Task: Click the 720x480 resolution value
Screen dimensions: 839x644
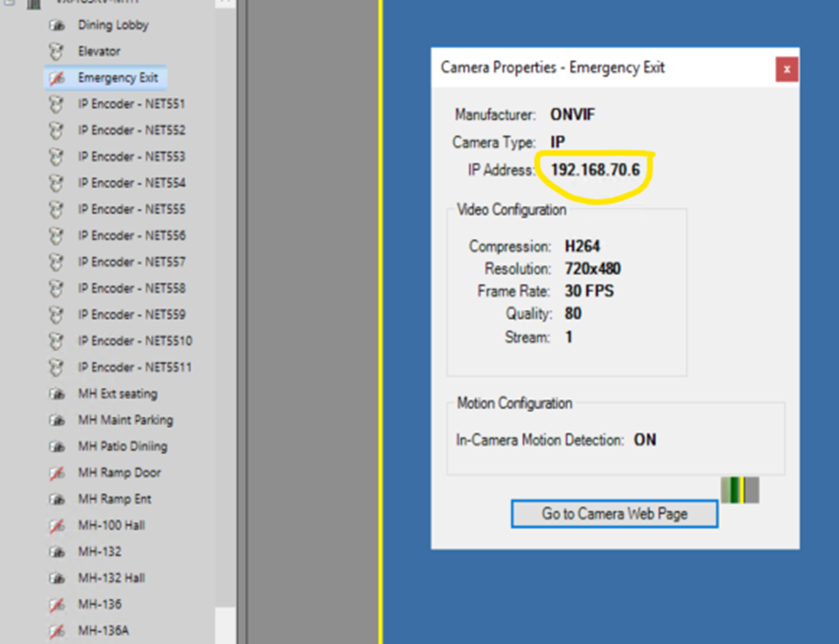Action: point(593,269)
